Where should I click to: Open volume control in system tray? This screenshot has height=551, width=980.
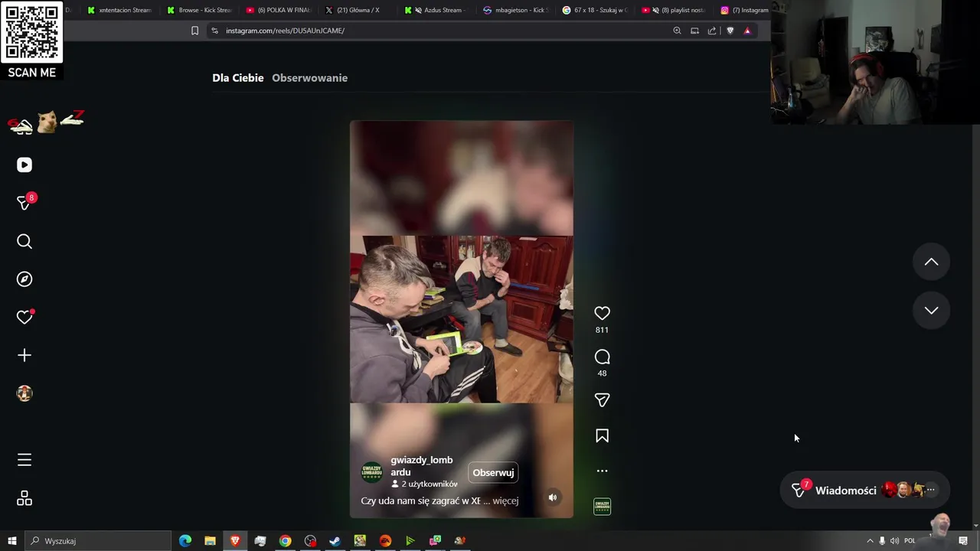coord(894,541)
